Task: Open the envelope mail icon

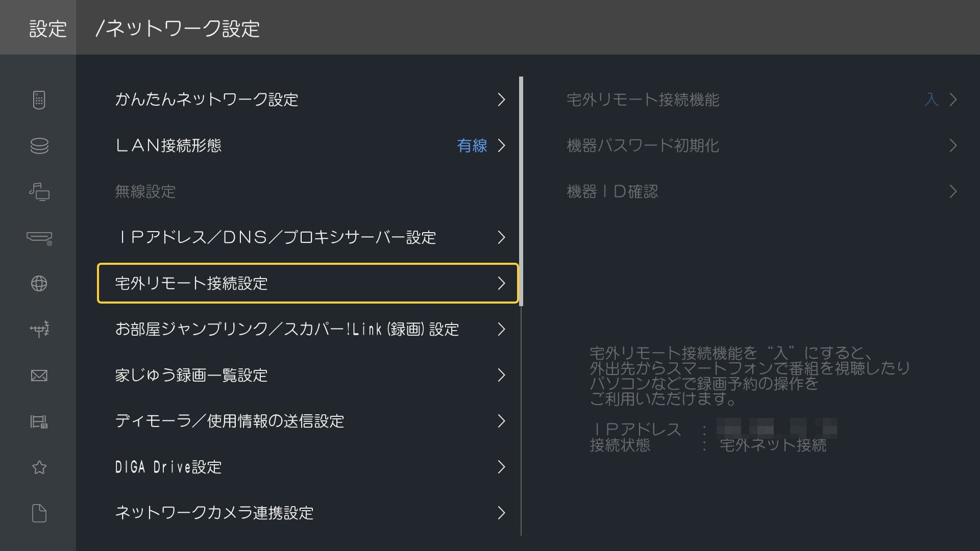Action: (39, 375)
